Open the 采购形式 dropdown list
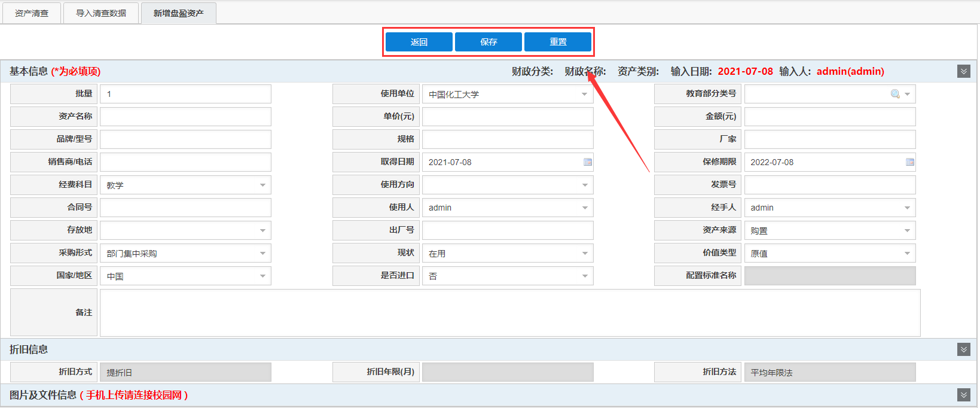Screen dimensions: 980x408 click(262, 253)
